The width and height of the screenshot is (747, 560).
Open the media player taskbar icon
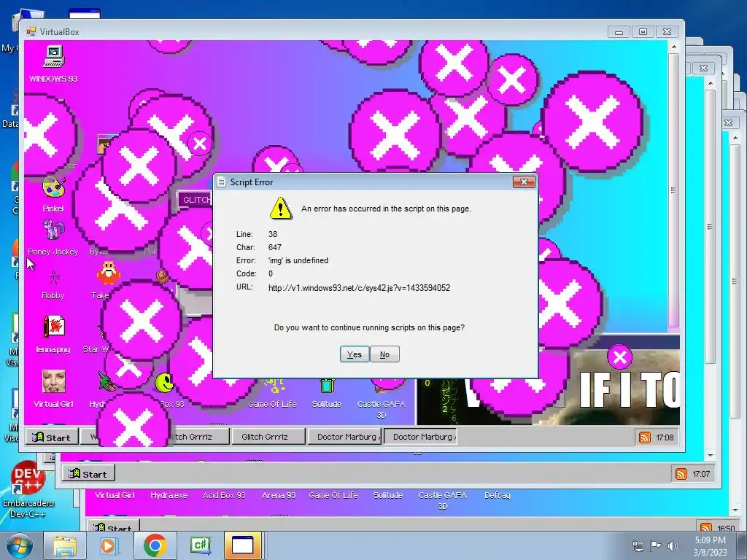108,546
